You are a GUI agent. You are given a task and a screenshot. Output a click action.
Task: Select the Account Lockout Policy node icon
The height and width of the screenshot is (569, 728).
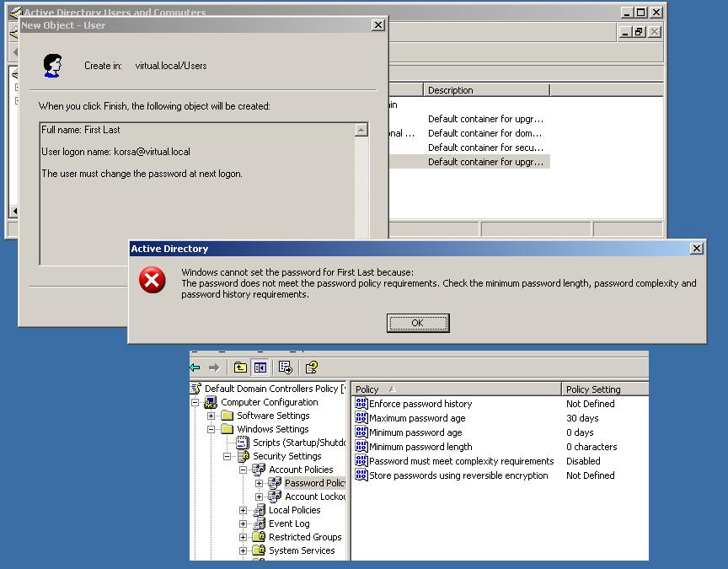pyautogui.click(x=275, y=496)
